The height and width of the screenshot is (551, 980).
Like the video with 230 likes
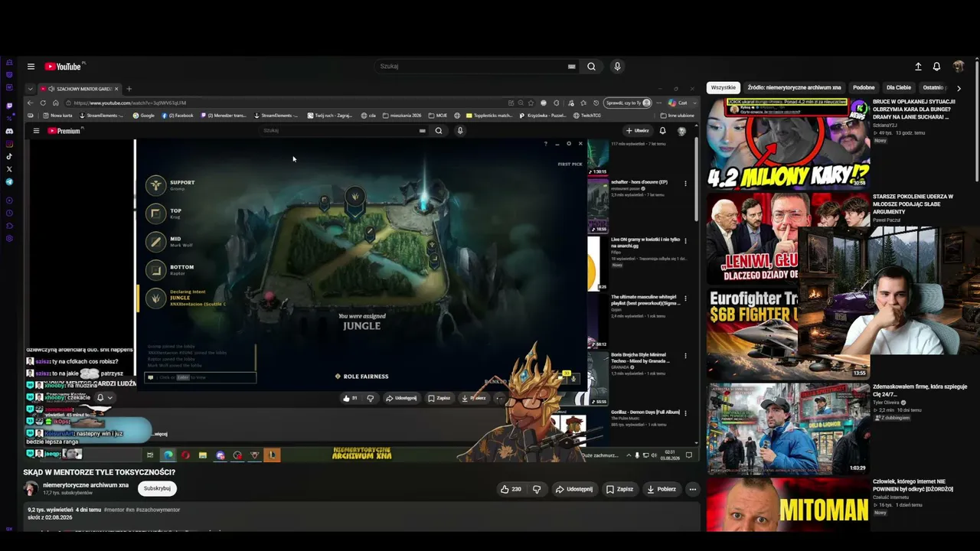coord(511,489)
